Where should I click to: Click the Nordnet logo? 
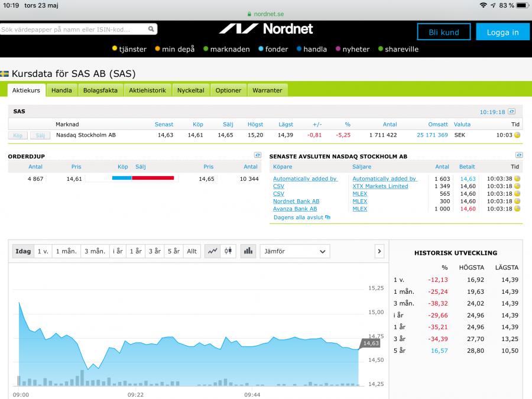click(265, 28)
